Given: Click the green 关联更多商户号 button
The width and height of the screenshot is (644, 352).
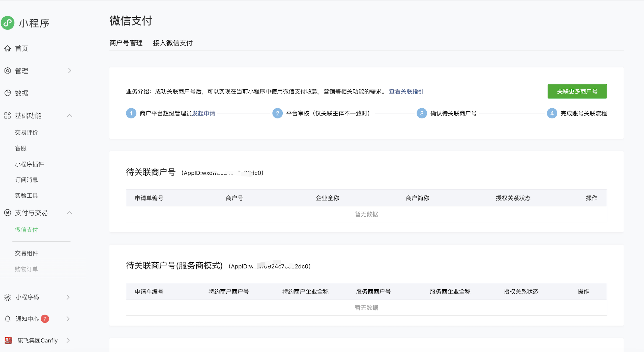Looking at the screenshot, I should click(577, 91).
